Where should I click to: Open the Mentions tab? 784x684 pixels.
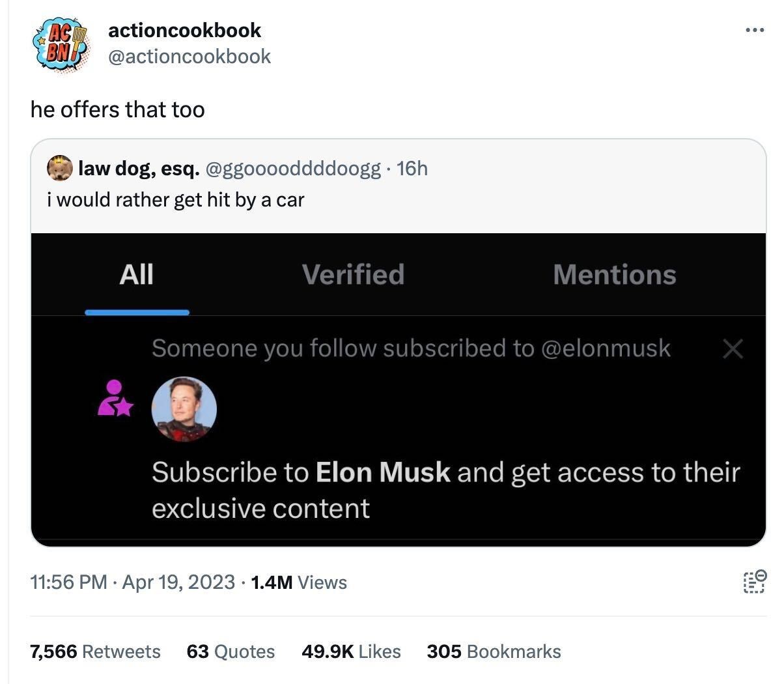pyautogui.click(x=614, y=274)
